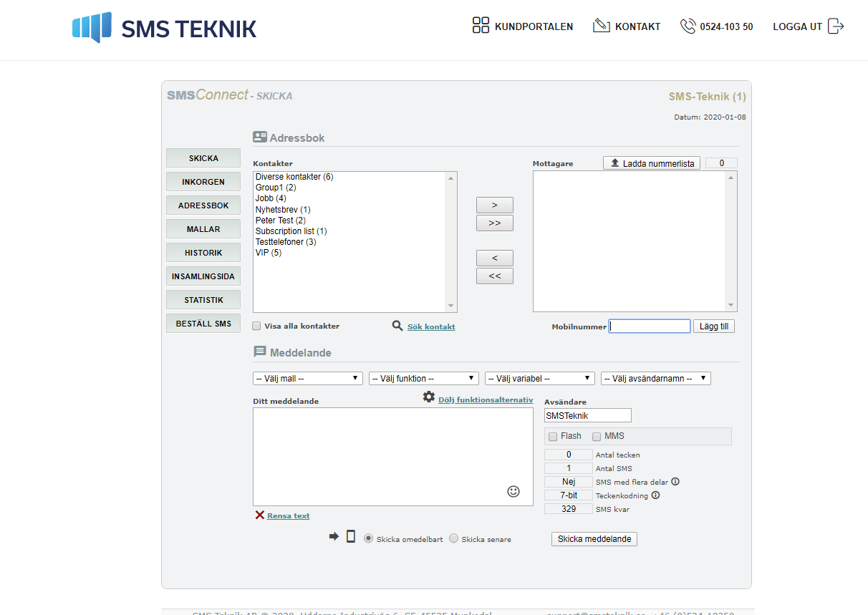Viewport: 868px width, 615px height.
Task: Select Subscription list (1) in contacts
Action: click(x=291, y=231)
